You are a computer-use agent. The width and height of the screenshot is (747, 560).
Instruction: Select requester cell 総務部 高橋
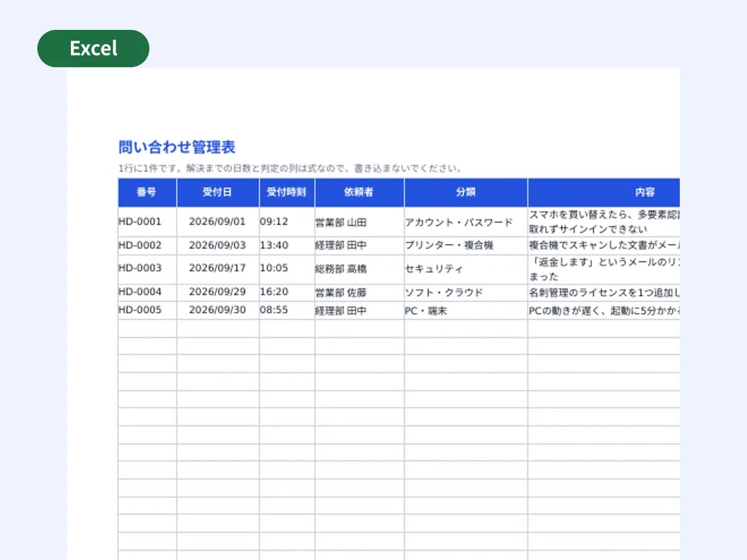click(359, 269)
